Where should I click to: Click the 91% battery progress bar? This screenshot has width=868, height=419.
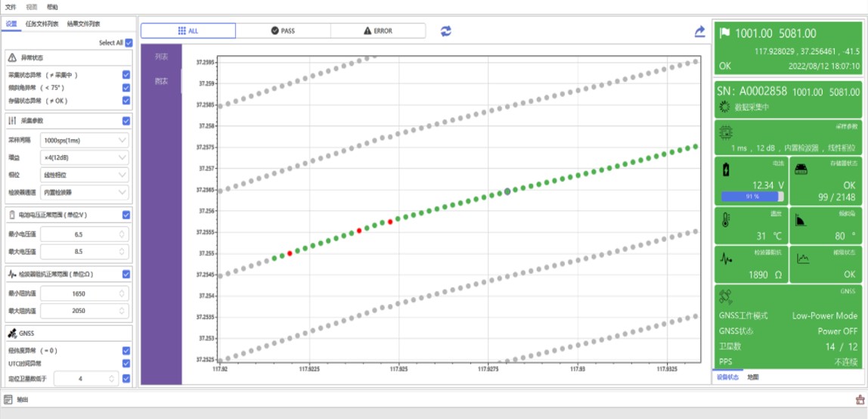pyautogui.click(x=752, y=196)
